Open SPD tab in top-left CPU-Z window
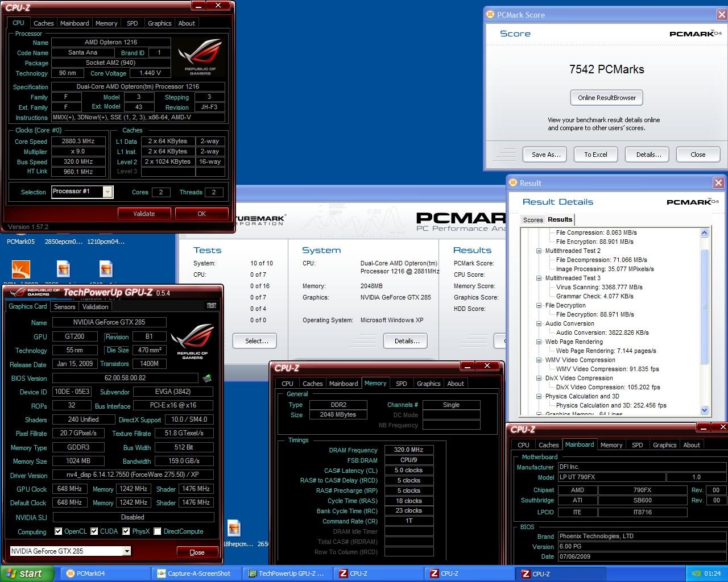Screen dimensions: 728x582 [x=133, y=23]
